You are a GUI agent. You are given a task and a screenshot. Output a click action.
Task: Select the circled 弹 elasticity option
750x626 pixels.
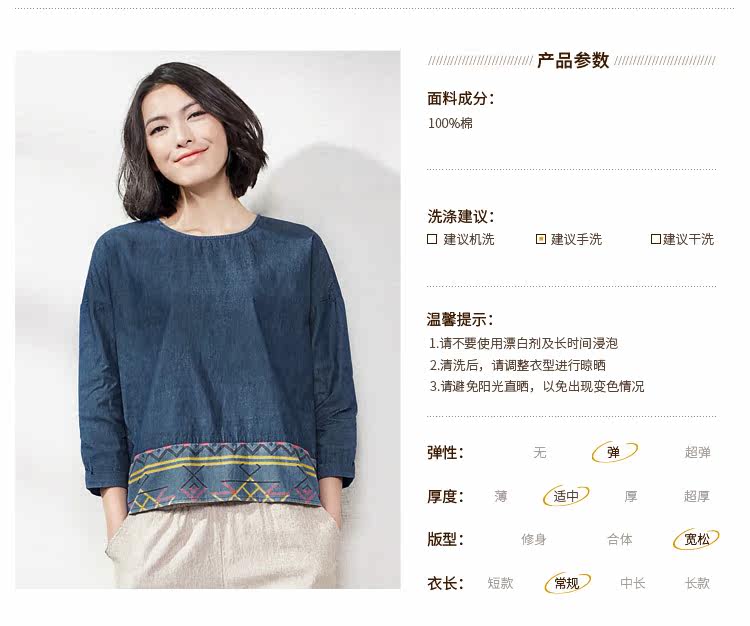pos(614,452)
